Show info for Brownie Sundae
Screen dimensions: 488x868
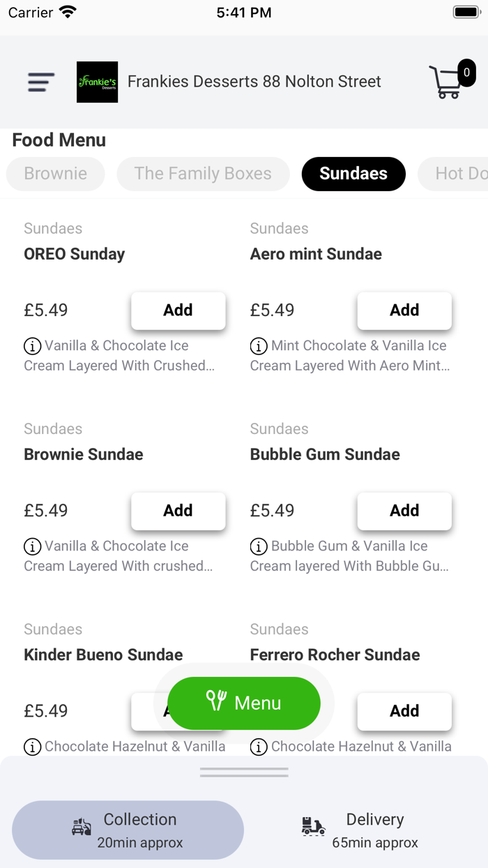32,546
